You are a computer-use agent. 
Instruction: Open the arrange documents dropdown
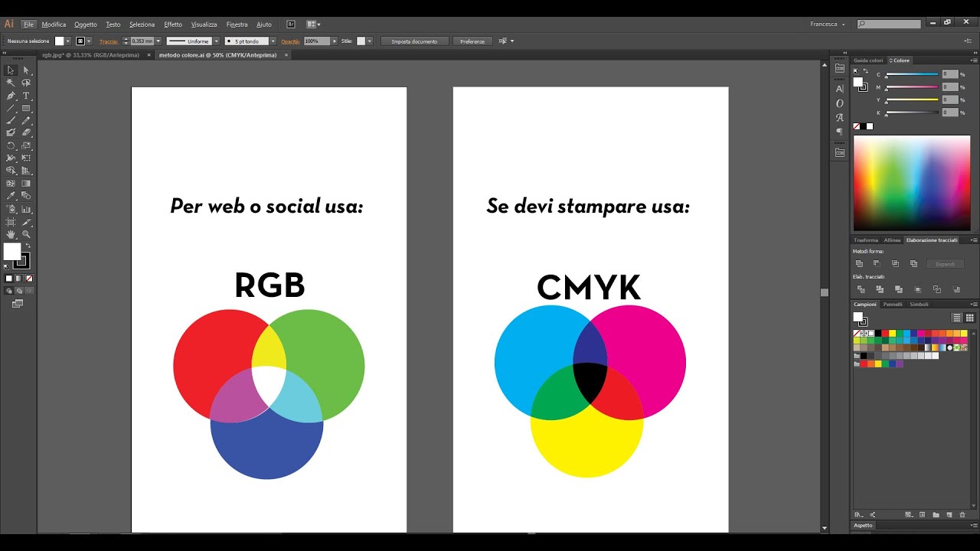pos(313,24)
